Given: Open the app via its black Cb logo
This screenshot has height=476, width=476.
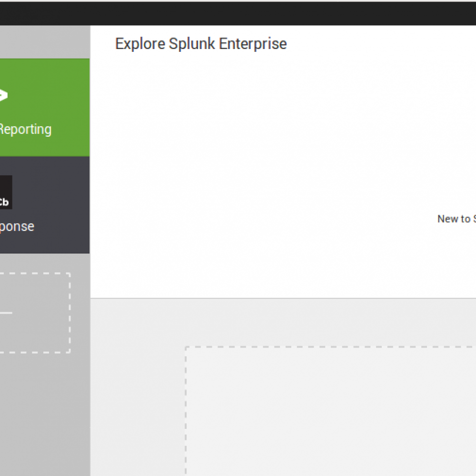Looking at the screenshot, I should pos(5,192).
